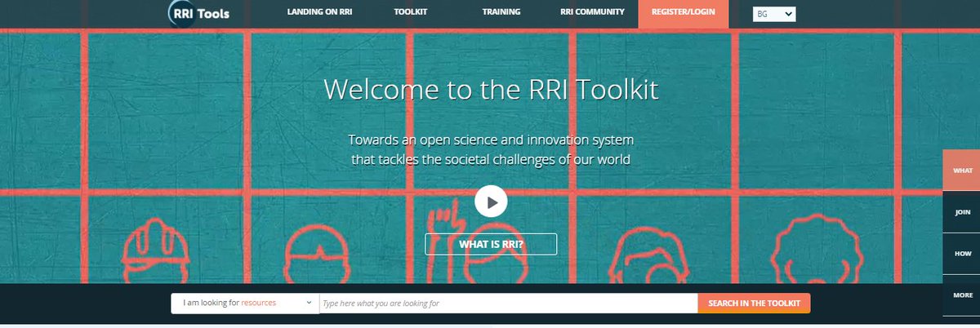Select the MORE side tab

(961, 295)
